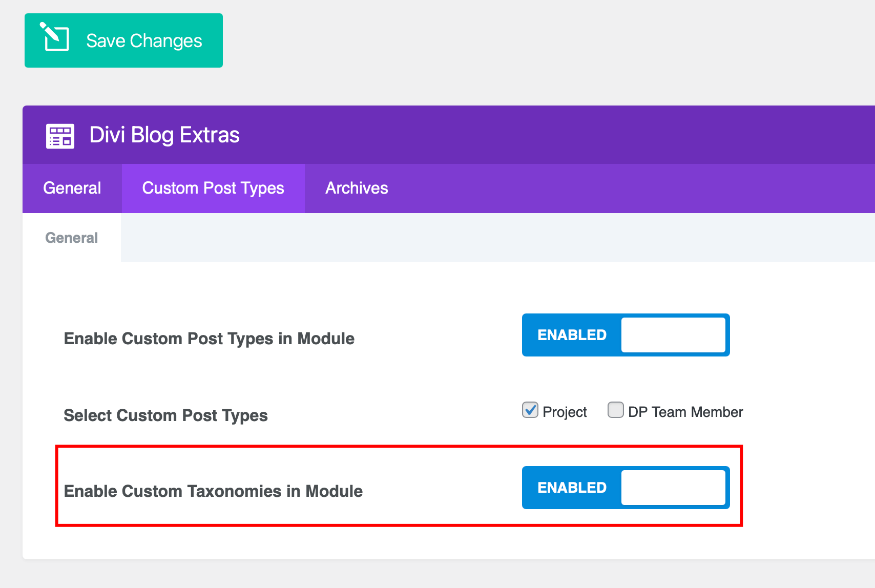Click the purple panel icon beside the title

(59, 136)
